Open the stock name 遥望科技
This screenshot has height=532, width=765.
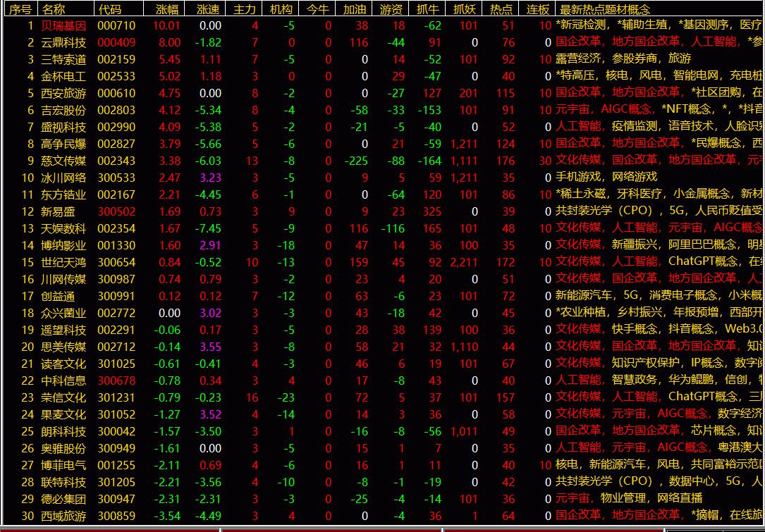click(63, 330)
